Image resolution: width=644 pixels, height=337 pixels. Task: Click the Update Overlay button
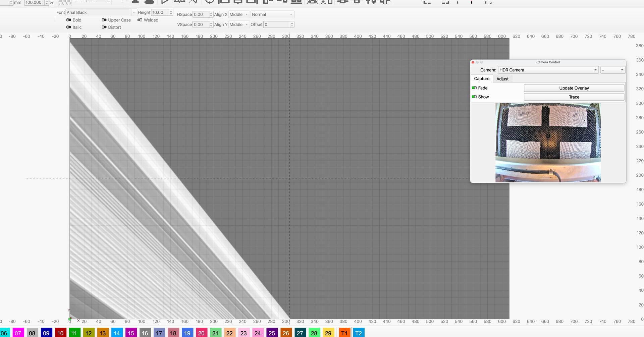click(574, 88)
